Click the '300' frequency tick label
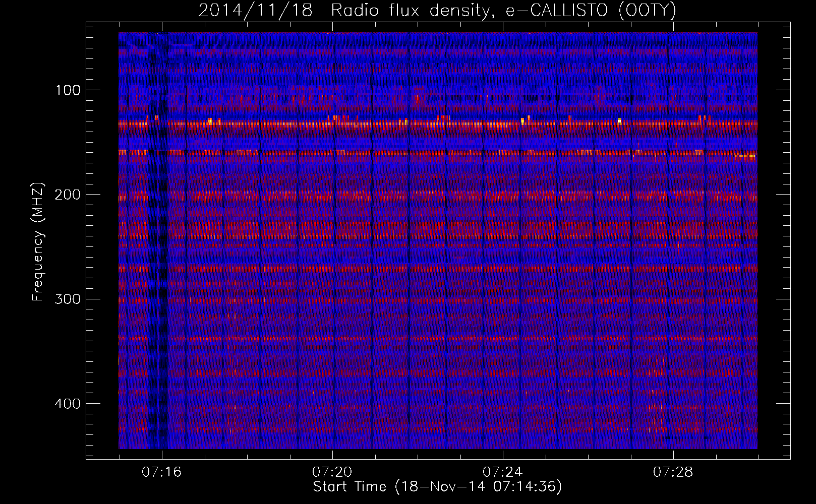 (x=68, y=299)
